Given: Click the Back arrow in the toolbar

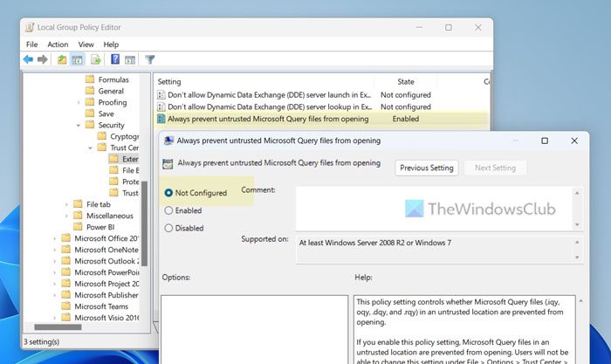Looking at the screenshot, I should tap(28, 59).
